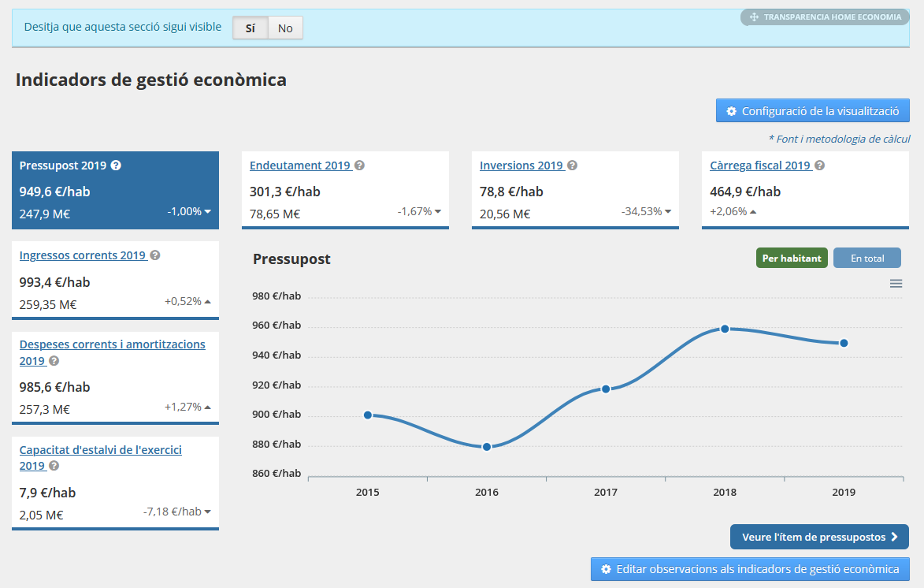Click the 2018 data point on chart
Image resolution: width=924 pixels, height=588 pixels.
725,329
